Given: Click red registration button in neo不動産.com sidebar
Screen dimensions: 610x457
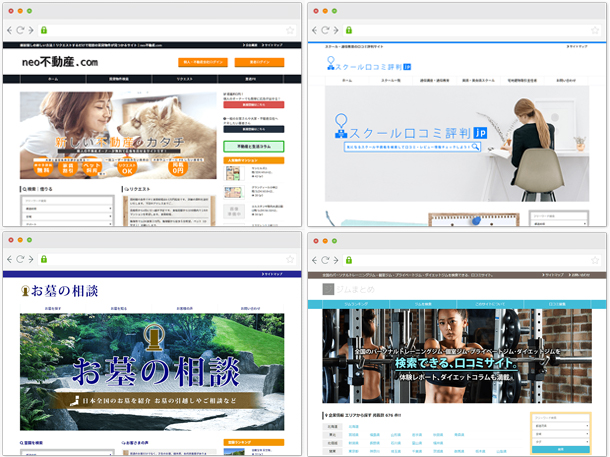Looking at the screenshot, I should tap(254, 105).
